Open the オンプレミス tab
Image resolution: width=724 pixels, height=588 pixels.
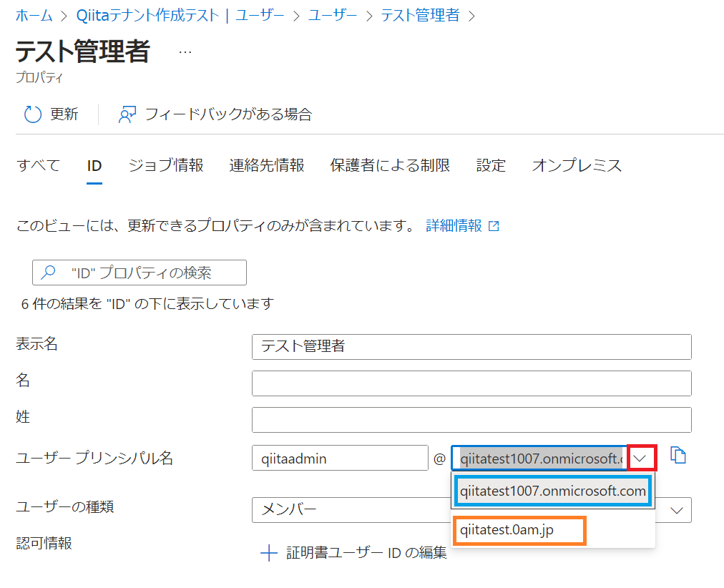click(577, 166)
